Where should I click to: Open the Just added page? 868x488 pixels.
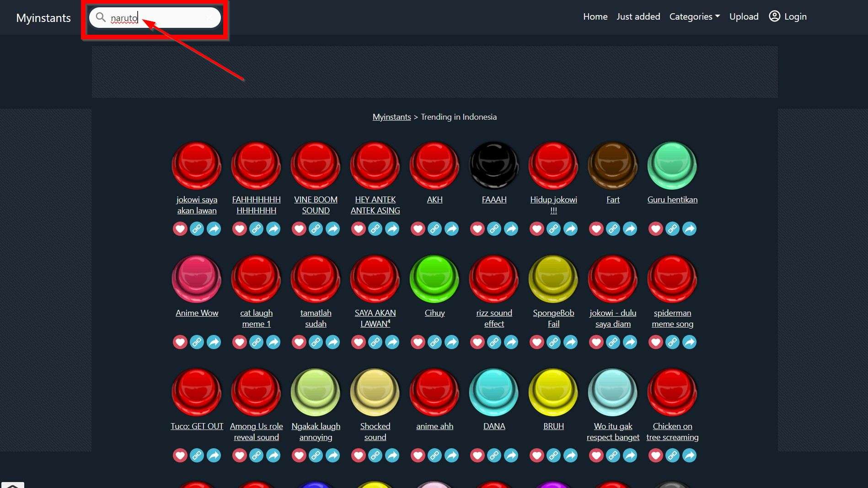coord(638,16)
